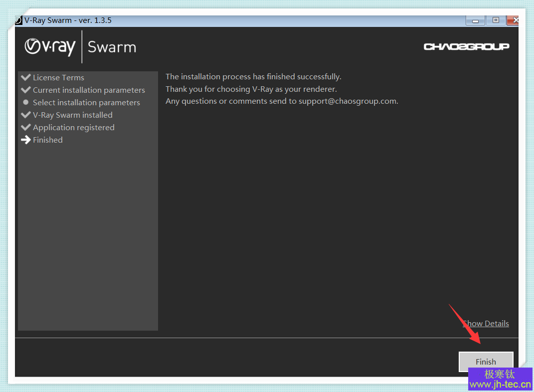Click the Thank you for choosing V-Ray line

coord(251,89)
